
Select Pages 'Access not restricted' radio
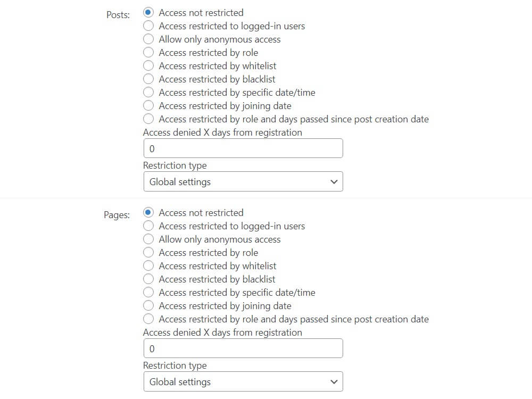[x=149, y=212]
